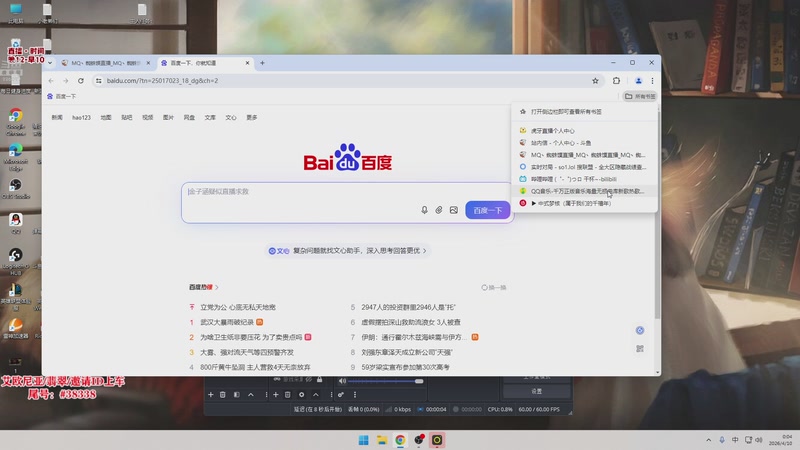Open the 地图 nav link
The width and height of the screenshot is (800, 450).
[106, 117]
